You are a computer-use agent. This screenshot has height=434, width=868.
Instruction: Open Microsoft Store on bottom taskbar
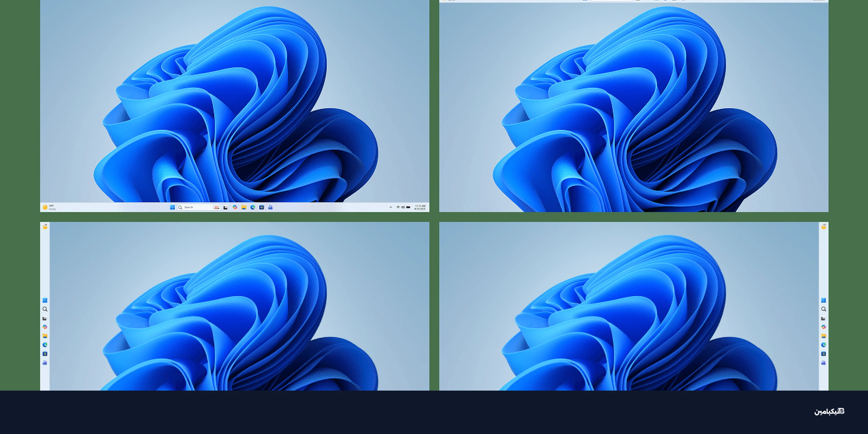(x=262, y=207)
